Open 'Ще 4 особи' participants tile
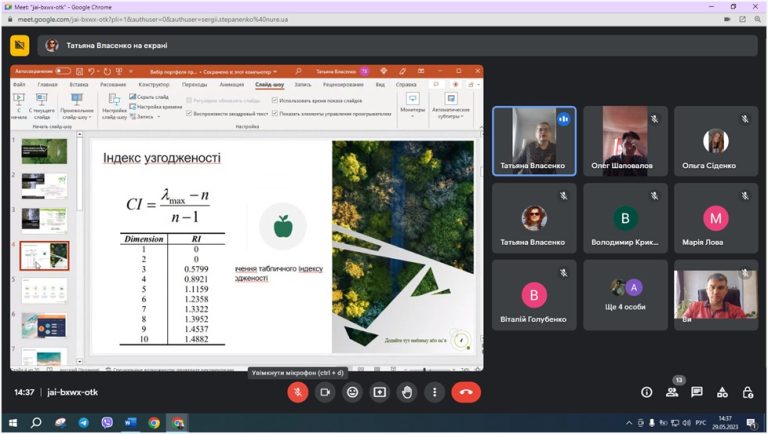Screen dimensions: 768x434 coord(625,295)
